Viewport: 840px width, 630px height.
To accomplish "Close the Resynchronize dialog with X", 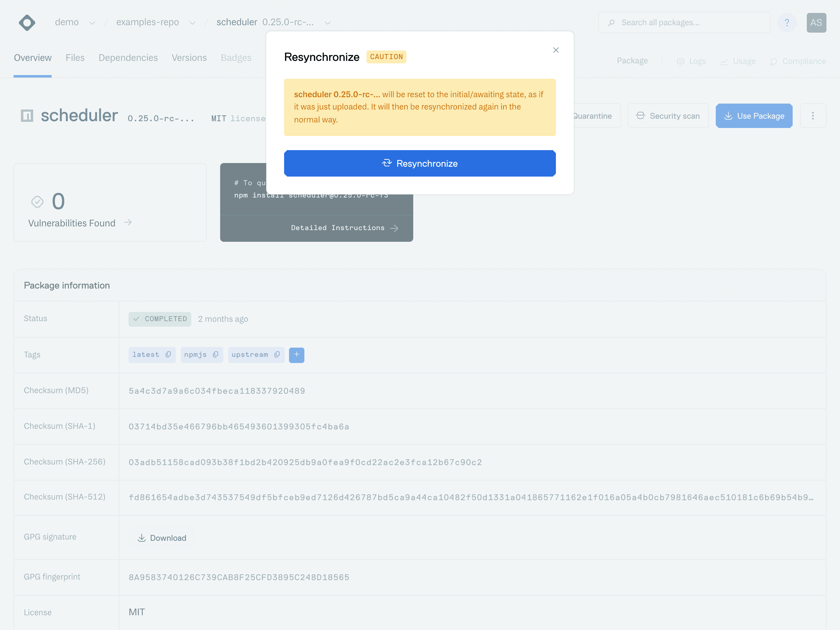I will pos(556,50).
